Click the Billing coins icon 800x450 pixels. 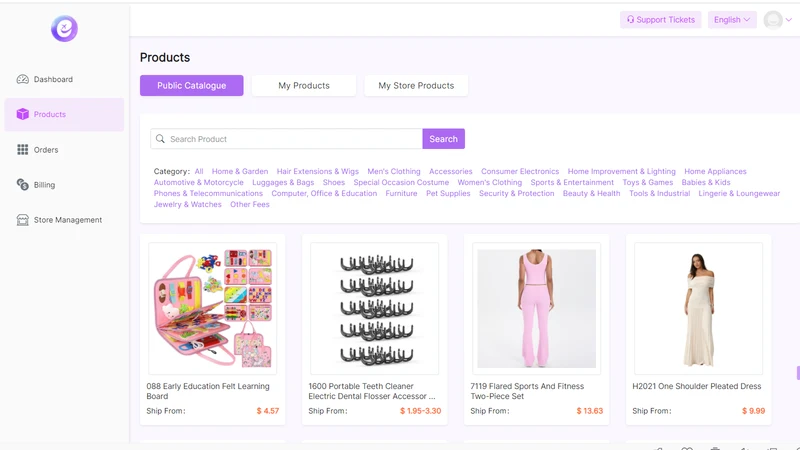[22, 184]
